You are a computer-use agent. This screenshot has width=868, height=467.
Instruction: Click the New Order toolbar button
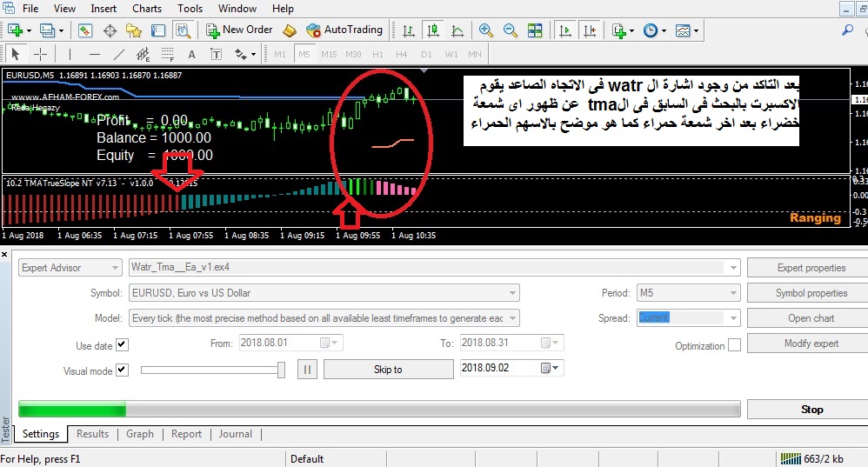coord(239,30)
